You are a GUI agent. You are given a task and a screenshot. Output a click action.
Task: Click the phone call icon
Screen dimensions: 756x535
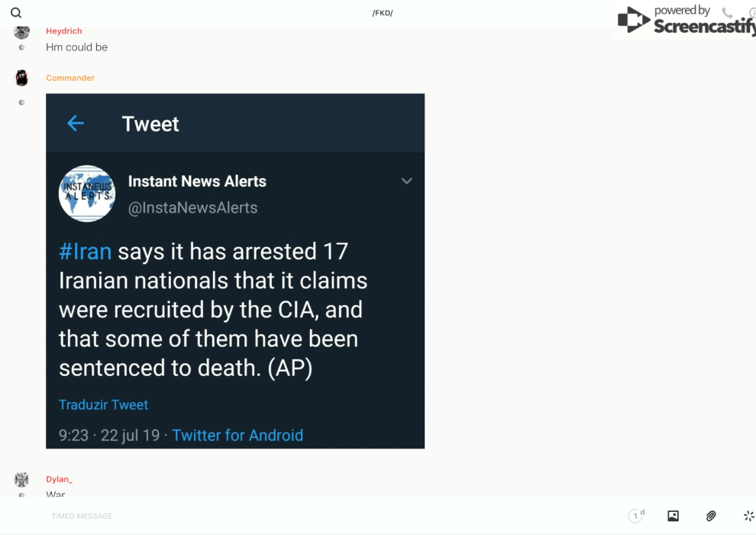pos(727,13)
